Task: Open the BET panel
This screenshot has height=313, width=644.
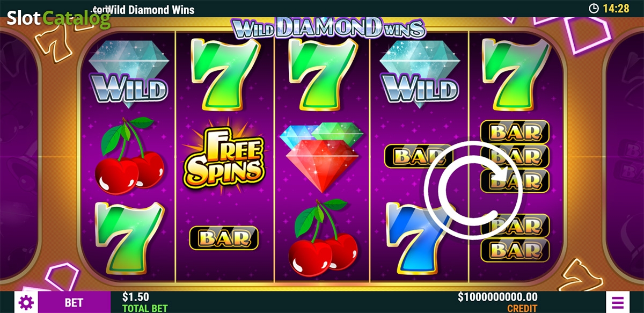Action: pyautogui.click(x=74, y=302)
